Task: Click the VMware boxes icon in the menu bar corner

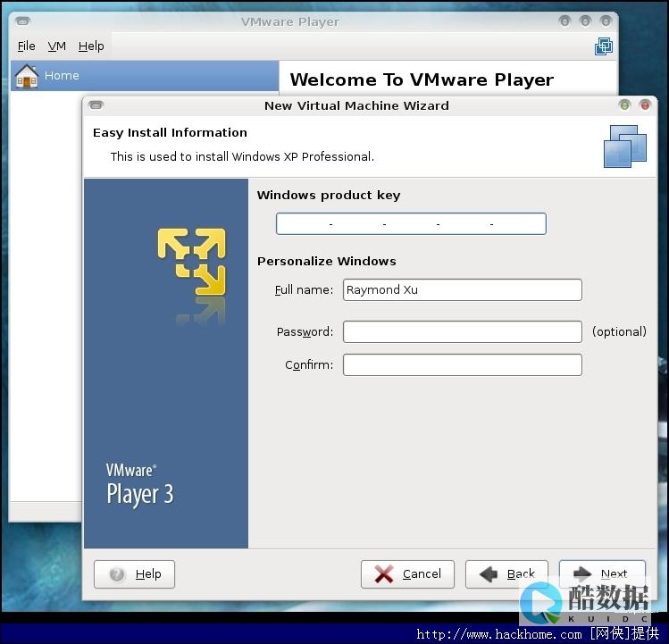Action: click(x=604, y=46)
